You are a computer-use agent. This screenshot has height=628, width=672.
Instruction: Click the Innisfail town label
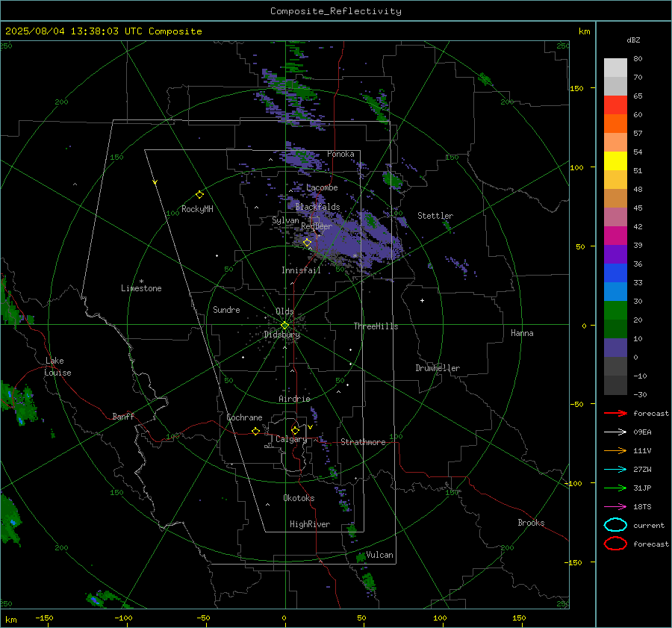[301, 270]
